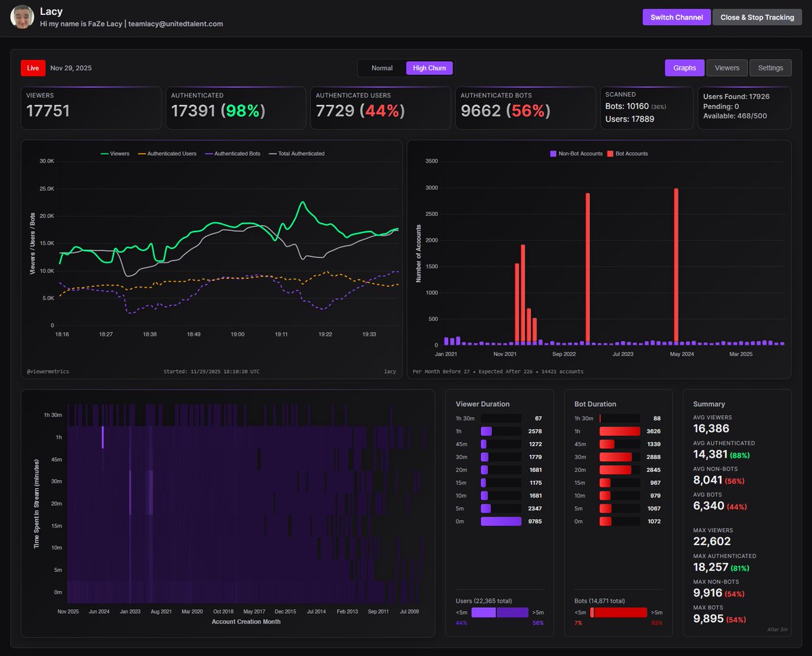812x656 pixels.
Task: Click the orange Authenticated Users legend marker
Action: click(142, 154)
